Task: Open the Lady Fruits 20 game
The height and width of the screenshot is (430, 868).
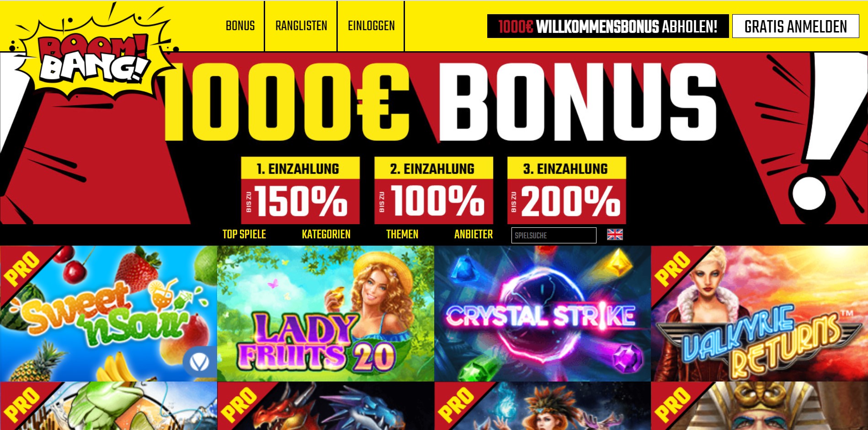Action: pos(325,313)
